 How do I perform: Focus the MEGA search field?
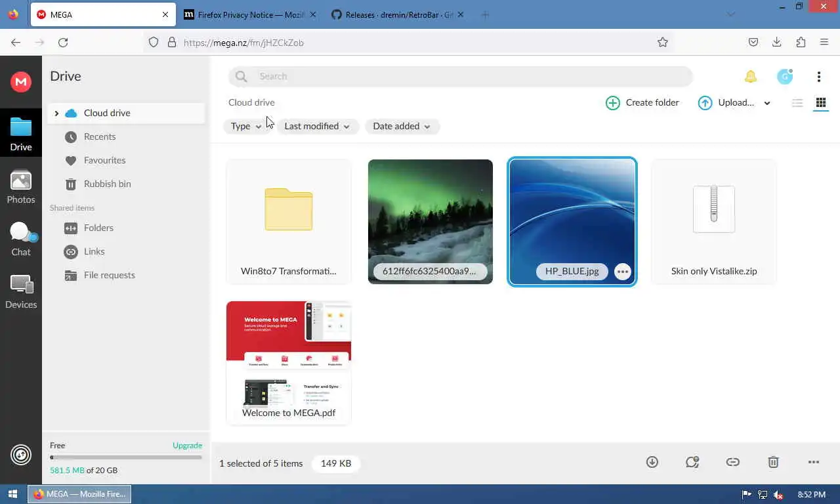(x=460, y=77)
